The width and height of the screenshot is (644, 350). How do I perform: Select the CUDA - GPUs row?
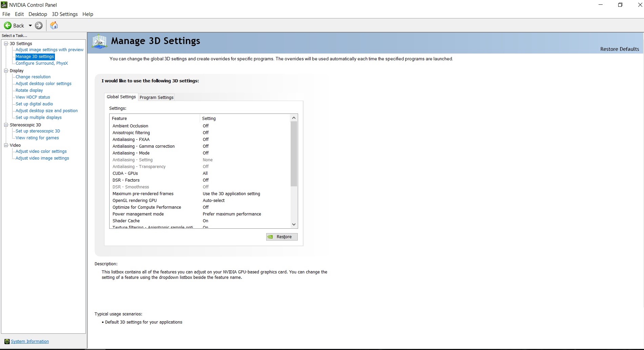coord(200,173)
